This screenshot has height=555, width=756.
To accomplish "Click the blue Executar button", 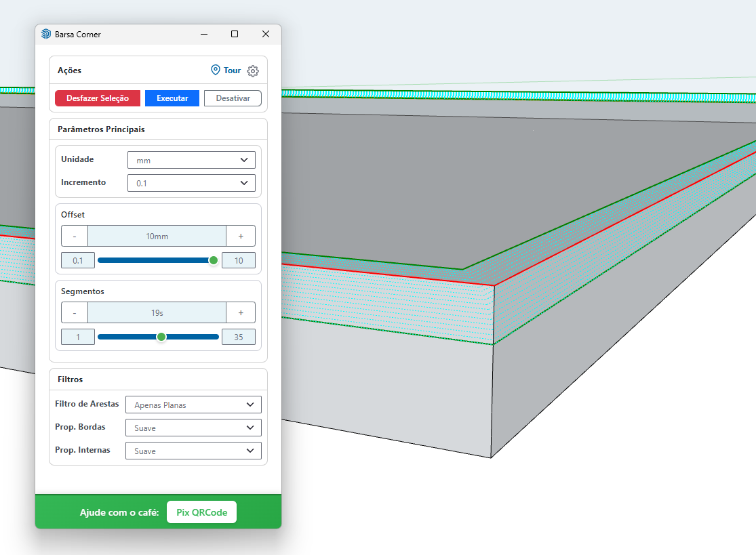I will click(x=172, y=98).
